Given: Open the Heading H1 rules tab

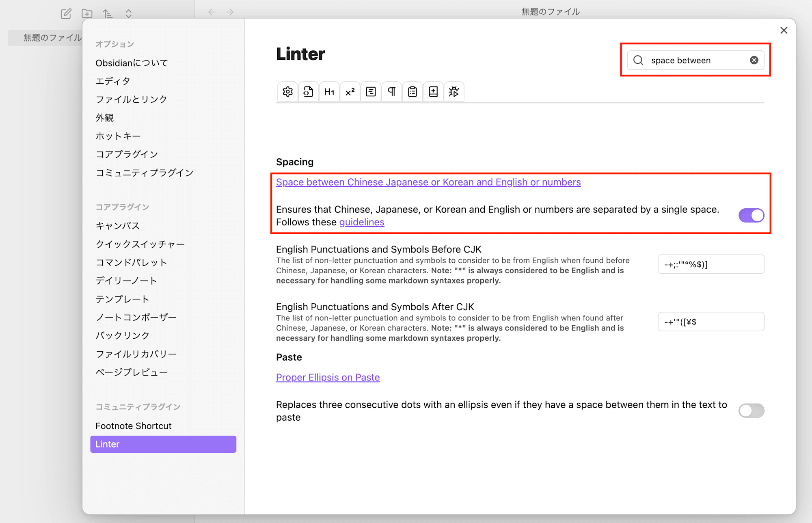Looking at the screenshot, I should pyautogui.click(x=329, y=92).
